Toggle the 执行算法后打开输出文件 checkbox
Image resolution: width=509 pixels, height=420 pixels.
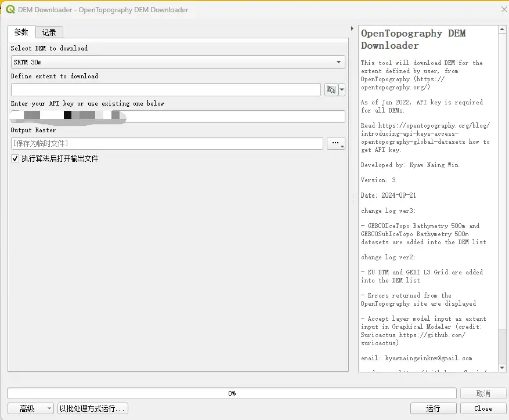15,158
